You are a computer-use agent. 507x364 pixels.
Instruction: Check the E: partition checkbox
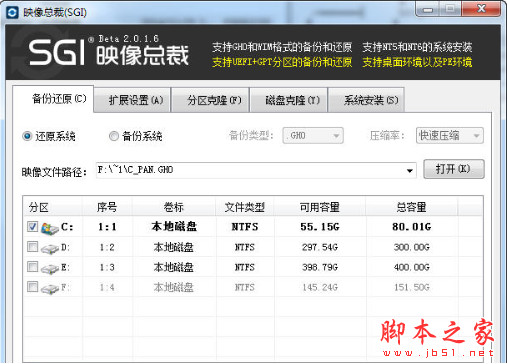pos(32,267)
